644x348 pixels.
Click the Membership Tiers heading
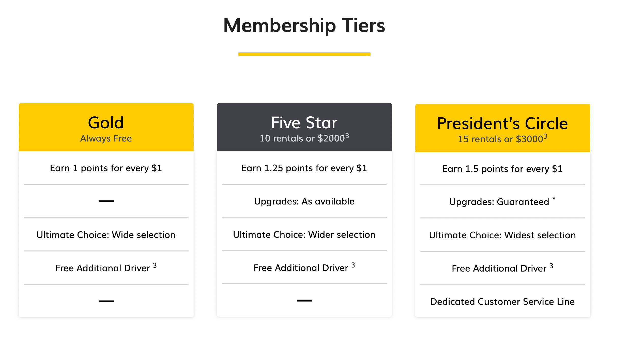click(x=304, y=26)
